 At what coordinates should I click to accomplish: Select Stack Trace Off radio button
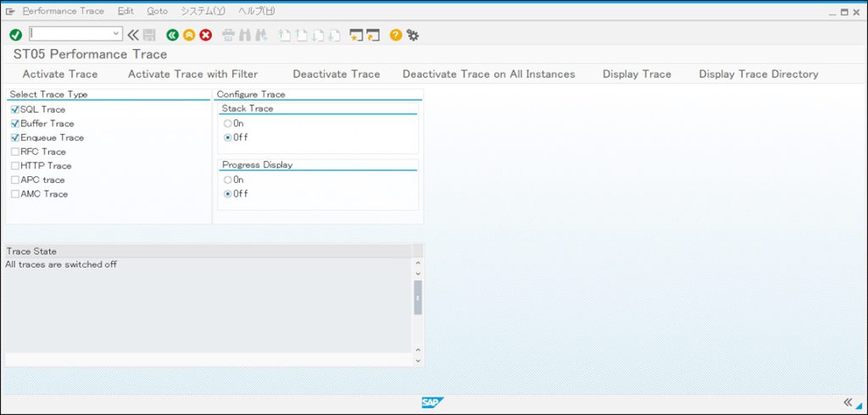(x=227, y=138)
